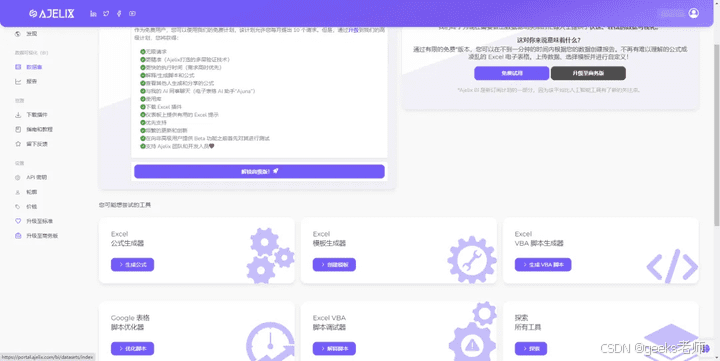Screen dimensions: 720x361
Task: Open the chart Reports sidebar item
Action: tap(26, 82)
